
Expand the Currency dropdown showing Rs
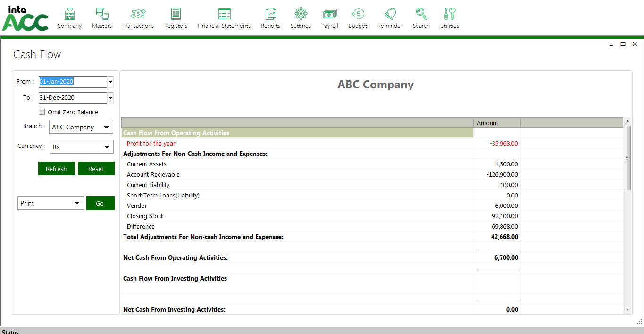click(x=82, y=147)
